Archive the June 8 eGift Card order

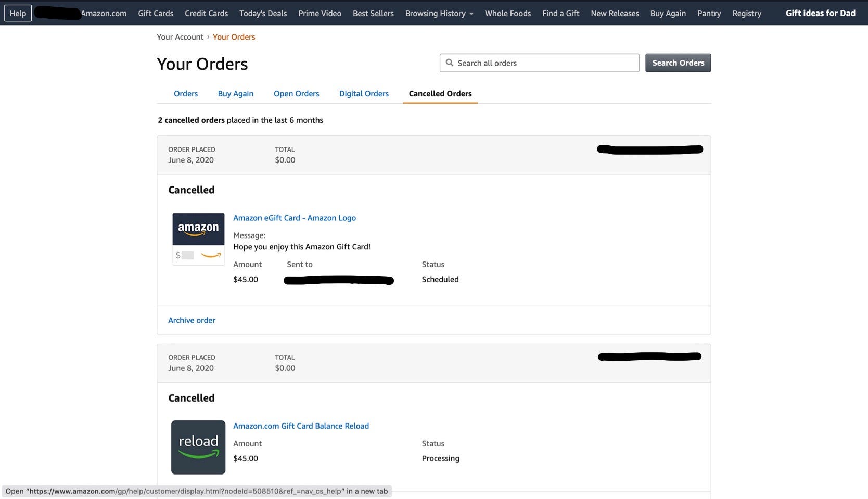pyautogui.click(x=192, y=320)
